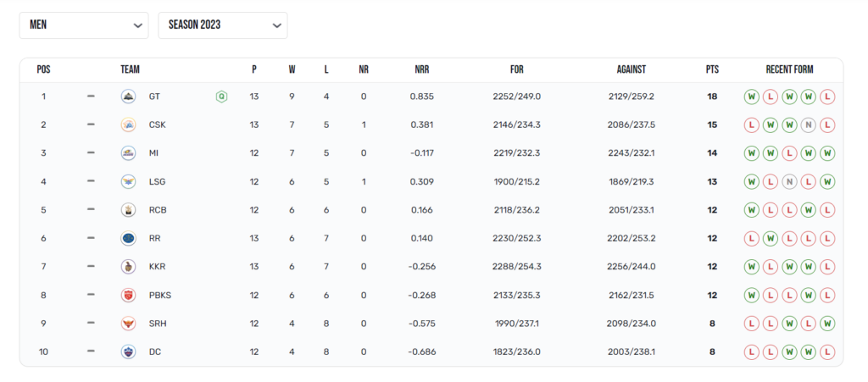The height and width of the screenshot is (382, 868).
Task: Click RR's W recent form badge
Action: click(770, 238)
